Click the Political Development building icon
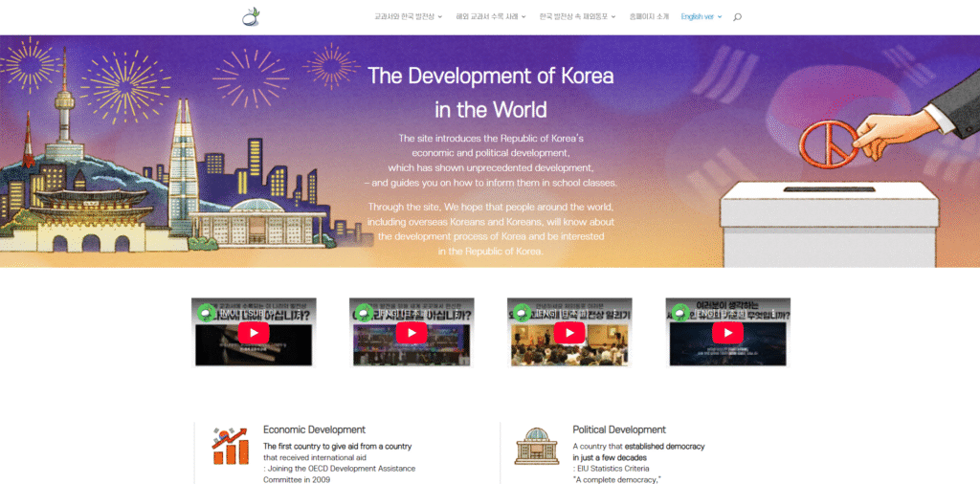The height and width of the screenshot is (484, 980). pos(537,446)
